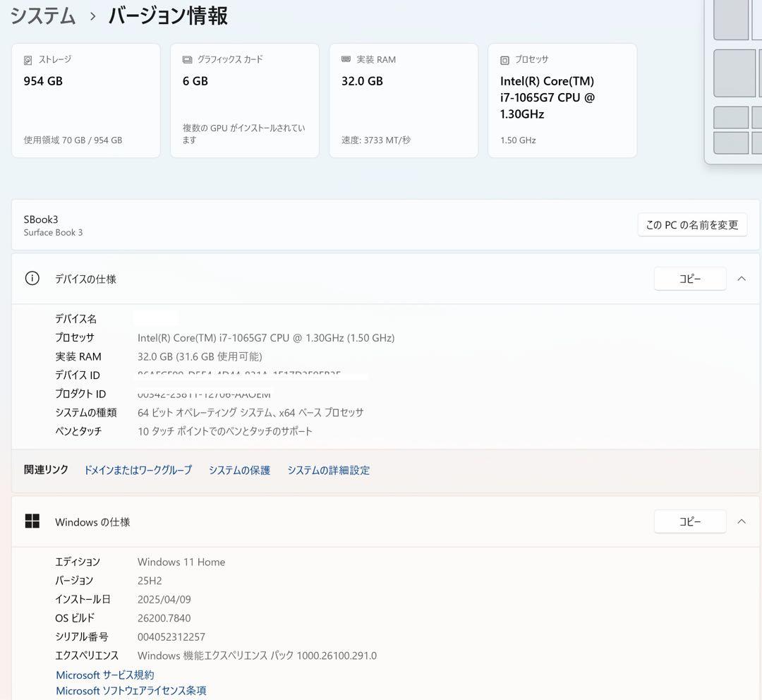Screen dimensions: 762x700
Task: Click the processor icon on the プロセッサ card
Action: 504,59
